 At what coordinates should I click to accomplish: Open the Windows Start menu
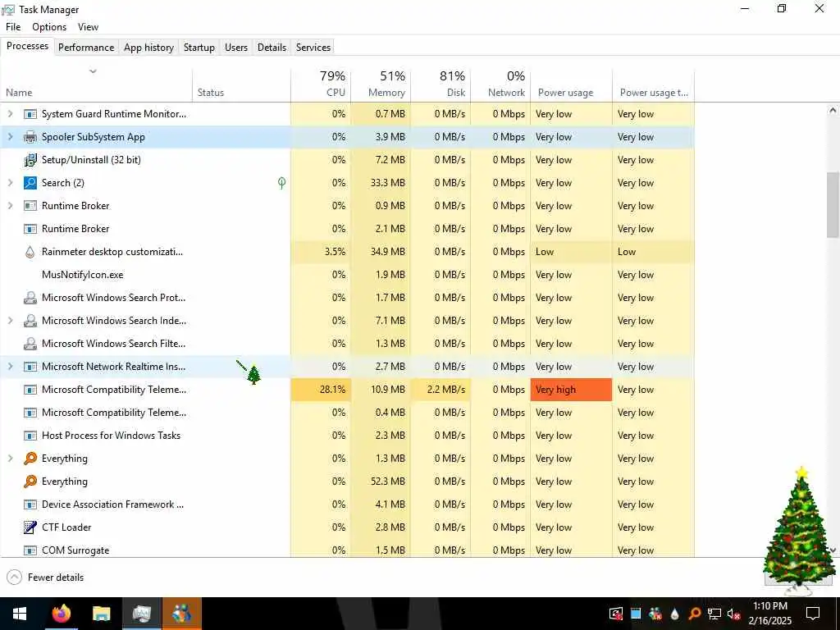20,614
